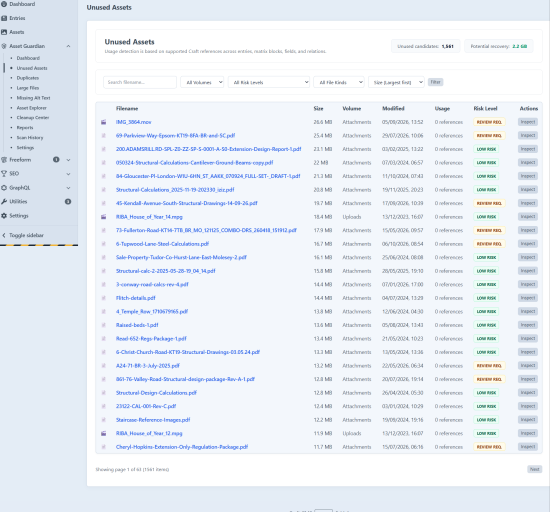This screenshot has height=512, width=550.
Task: Expand the Freeform menu section
Action: [68, 160]
